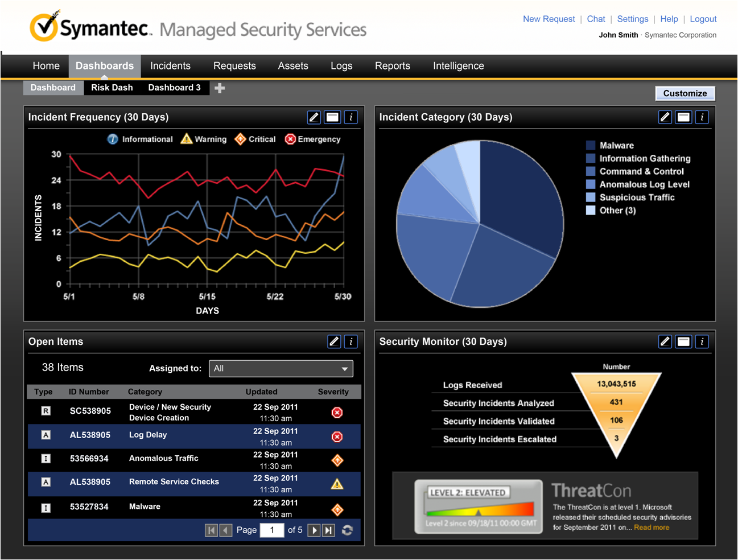Click emergency severity icon for SC538905
Screen dimensions: 738x560
pos(337,413)
